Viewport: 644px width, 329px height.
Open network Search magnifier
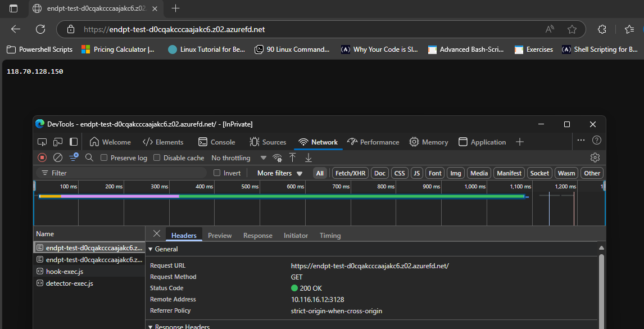(89, 157)
